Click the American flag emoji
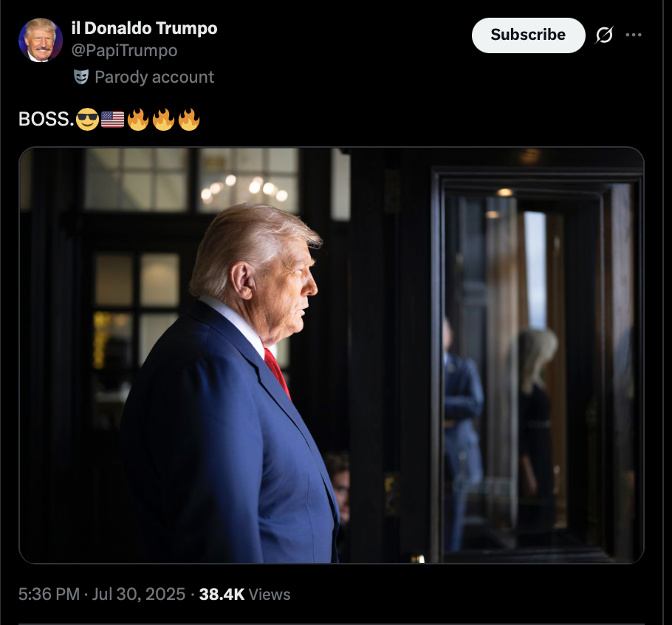The image size is (672, 625). (113, 119)
